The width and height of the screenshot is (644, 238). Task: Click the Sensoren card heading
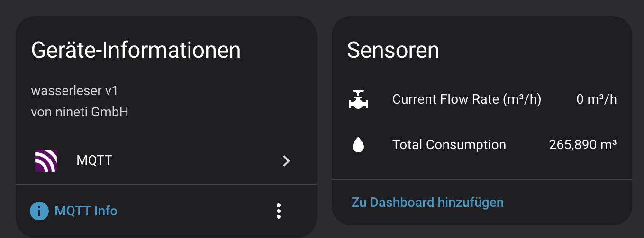(393, 50)
